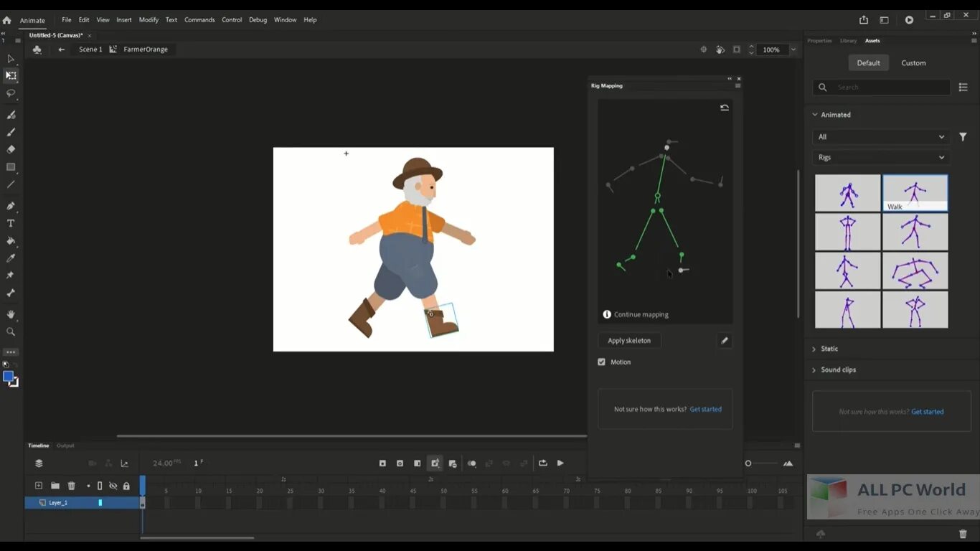Create a new layer folder
Screen dimensions: 980x551
(x=55, y=486)
